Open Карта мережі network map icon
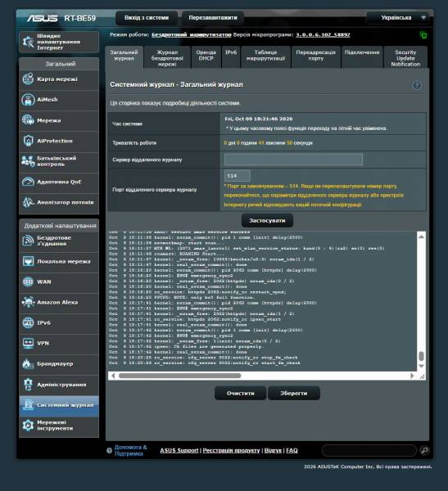Image resolution: width=448 pixels, height=491 pixels. [28, 79]
